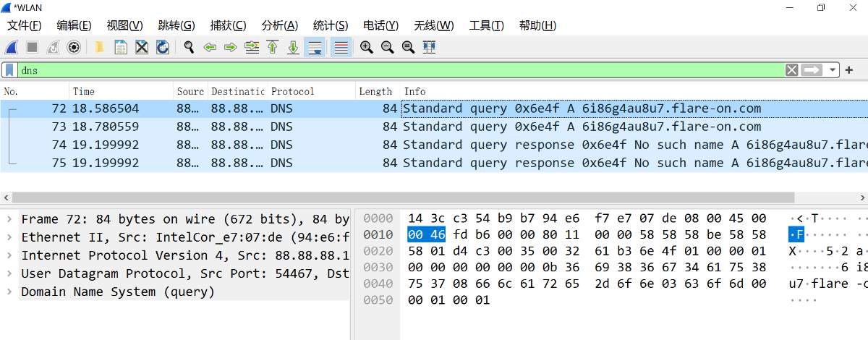
Task: Find a packet with magnifier icon
Action: tap(189, 48)
